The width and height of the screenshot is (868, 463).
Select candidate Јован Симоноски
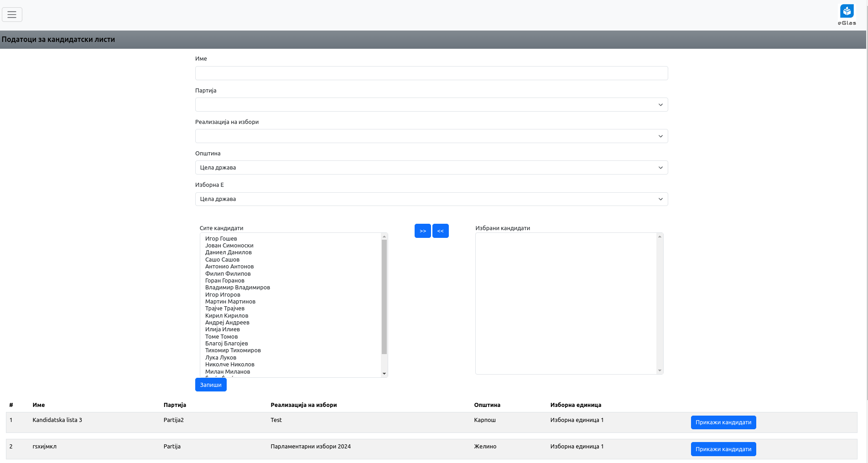pos(229,246)
